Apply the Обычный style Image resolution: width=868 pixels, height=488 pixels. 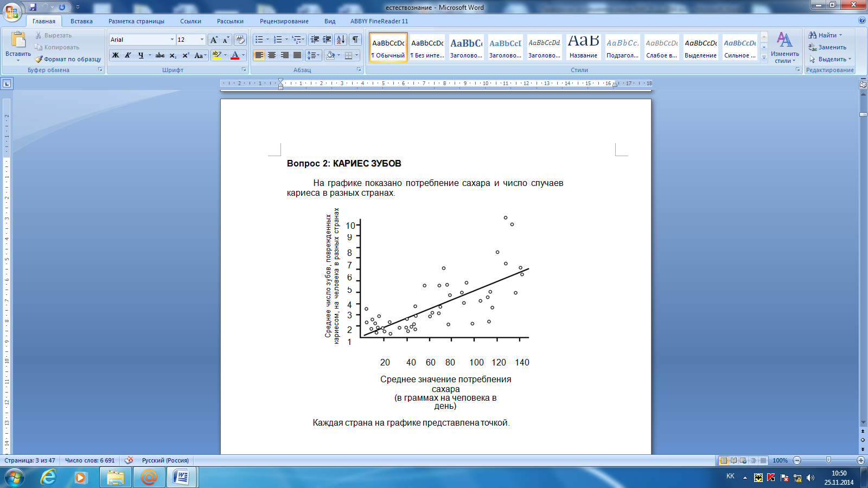pyautogui.click(x=388, y=48)
